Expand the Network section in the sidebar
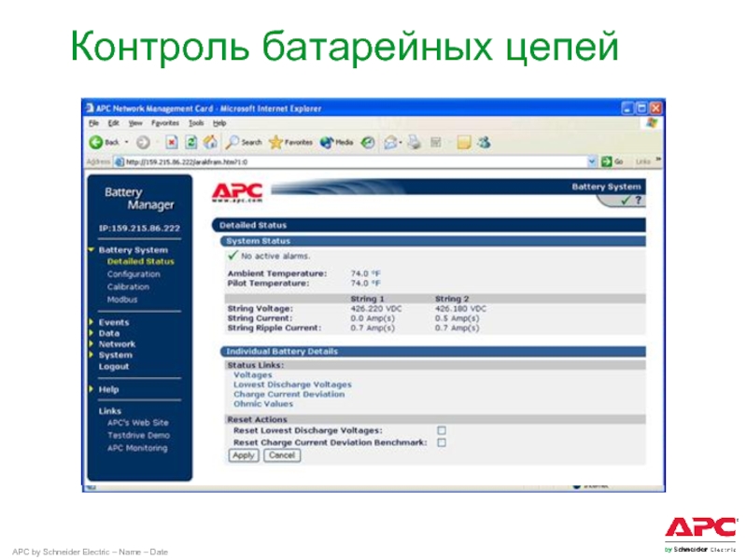747x560 pixels. click(x=91, y=343)
